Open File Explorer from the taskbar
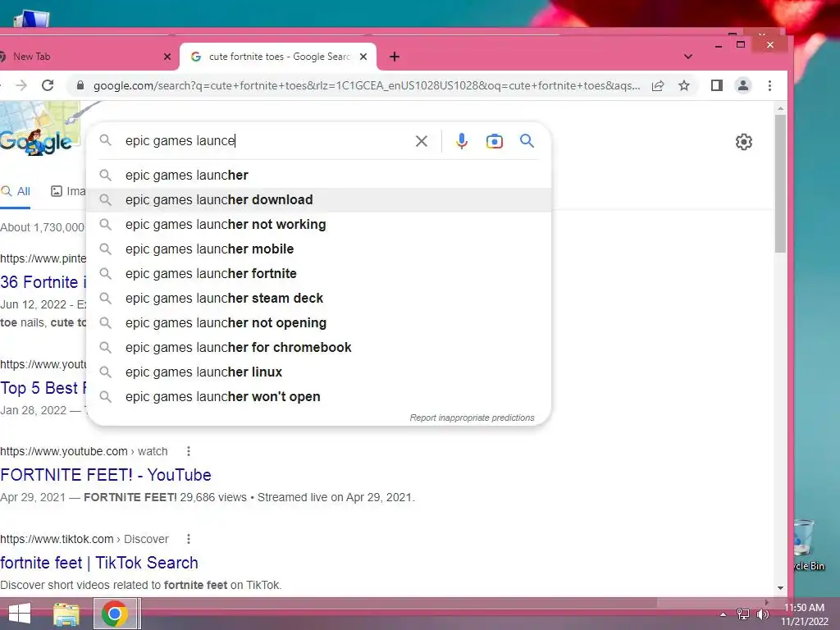Screen dimensions: 840x630 point(66,614)
